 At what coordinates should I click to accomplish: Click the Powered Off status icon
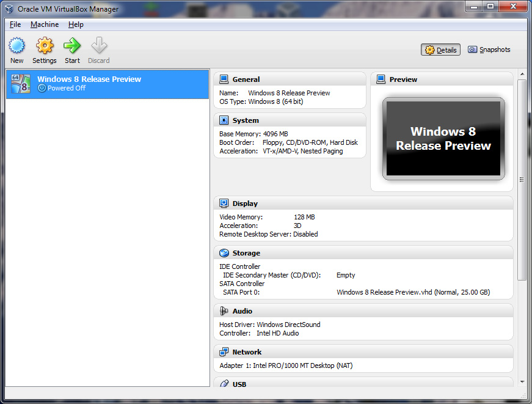[x=42, y=88]
